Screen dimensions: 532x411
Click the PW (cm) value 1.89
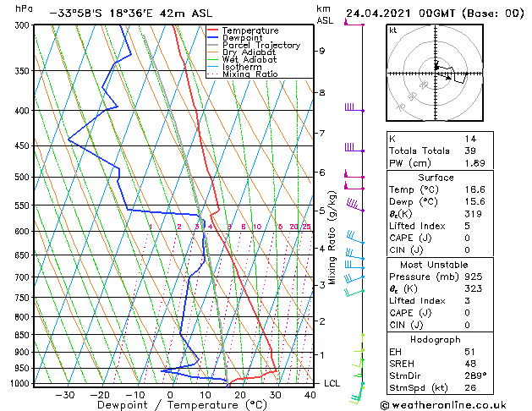click(x=474, y=162)
